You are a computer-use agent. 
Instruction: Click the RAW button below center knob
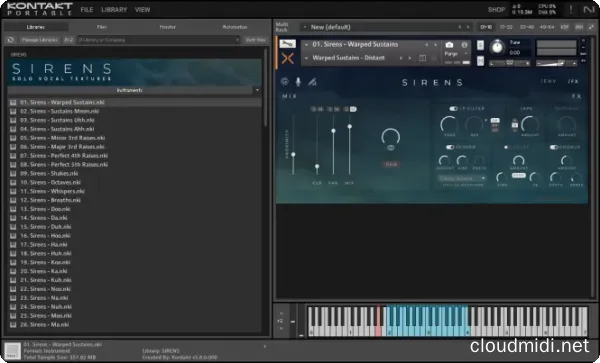(x=391, y=164)
